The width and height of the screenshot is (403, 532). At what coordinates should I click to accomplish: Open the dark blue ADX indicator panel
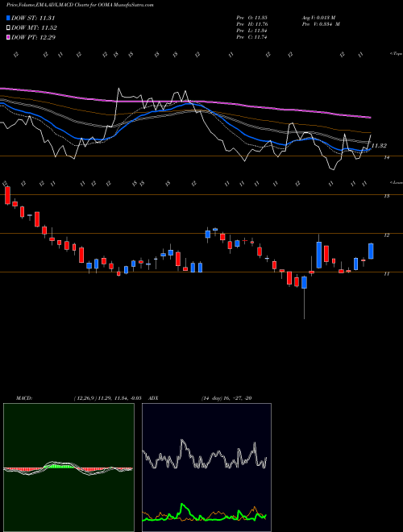pyautogui.click(x=206, y=468)
